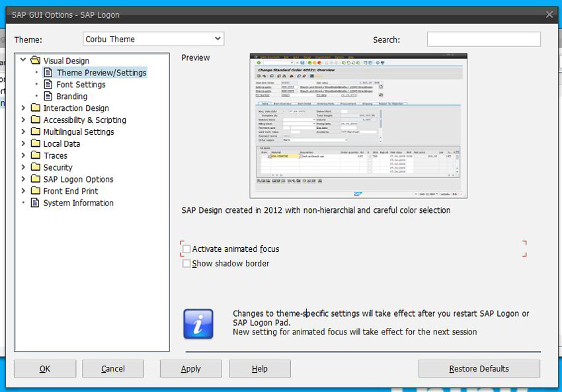This screenshot has height=392, width=562.
Task: Expand the Accessibility & Scripting node arrow
Action: point(23,120)
